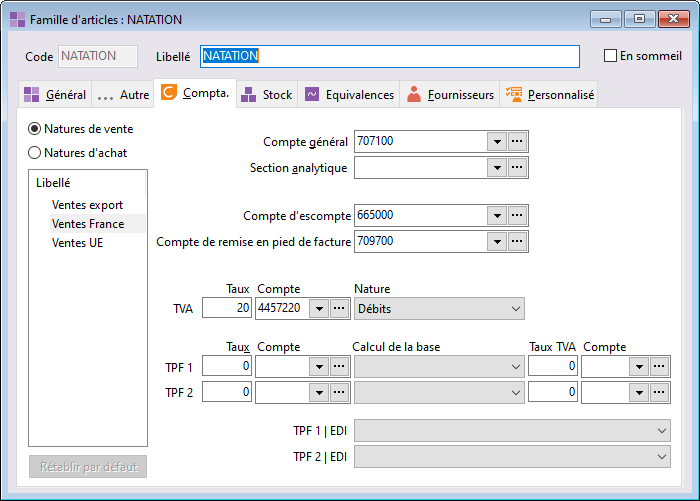Switch to the Stock tab
This screenshot has height=501, width=700.
click(267, 95)
